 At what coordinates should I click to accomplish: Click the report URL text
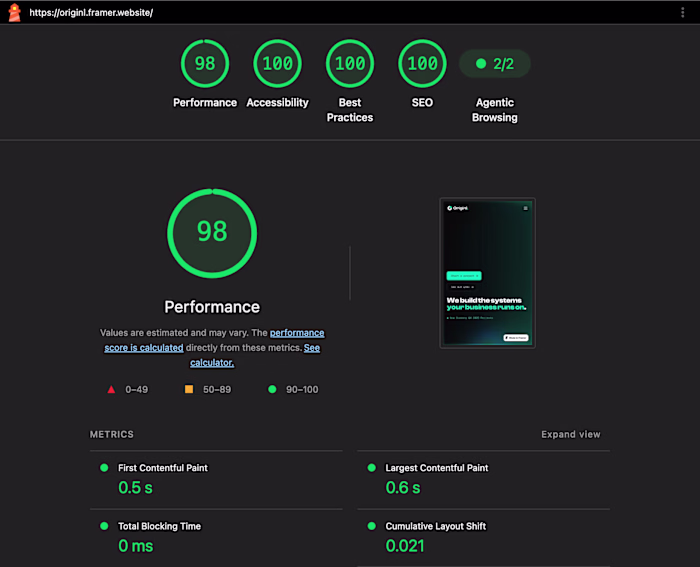pyautogui.click(x=91, y=13)
